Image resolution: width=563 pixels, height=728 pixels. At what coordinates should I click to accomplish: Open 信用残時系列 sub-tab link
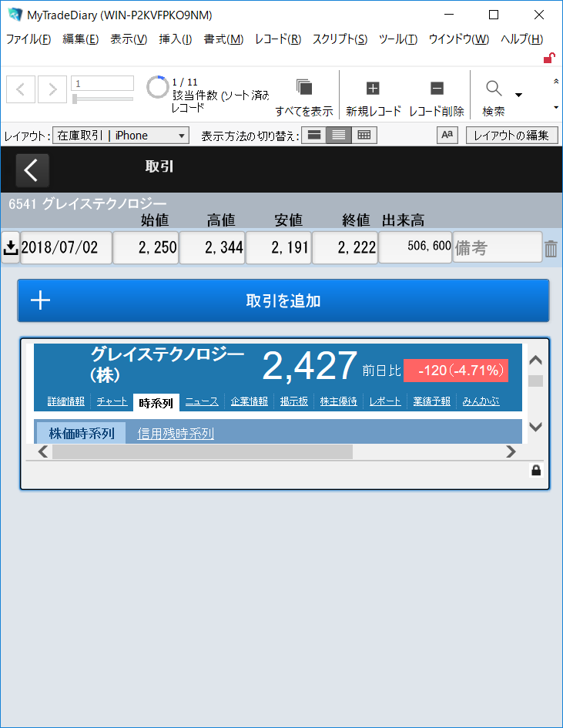(x=176, y=434)
